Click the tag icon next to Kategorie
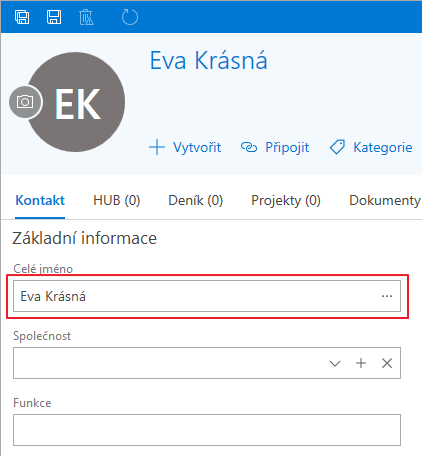The width and height of the screenshot is (422, 456). pyautogui.click(x=337, y=147)
